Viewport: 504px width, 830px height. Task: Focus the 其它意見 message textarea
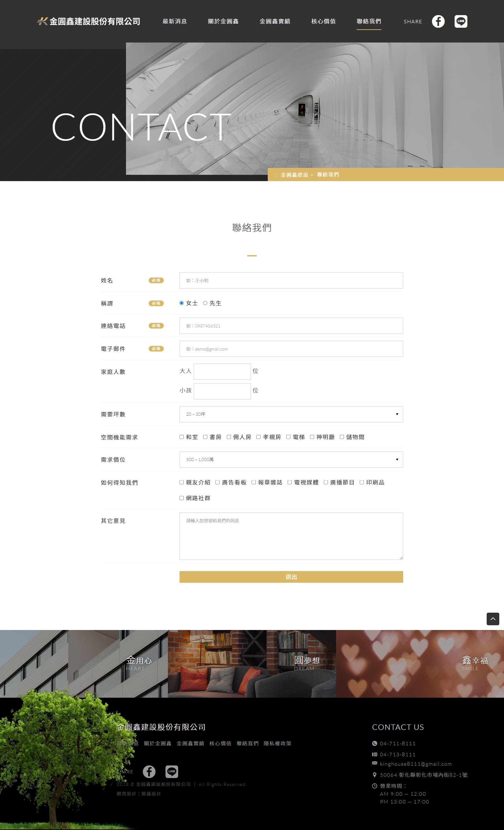[291, 536]
